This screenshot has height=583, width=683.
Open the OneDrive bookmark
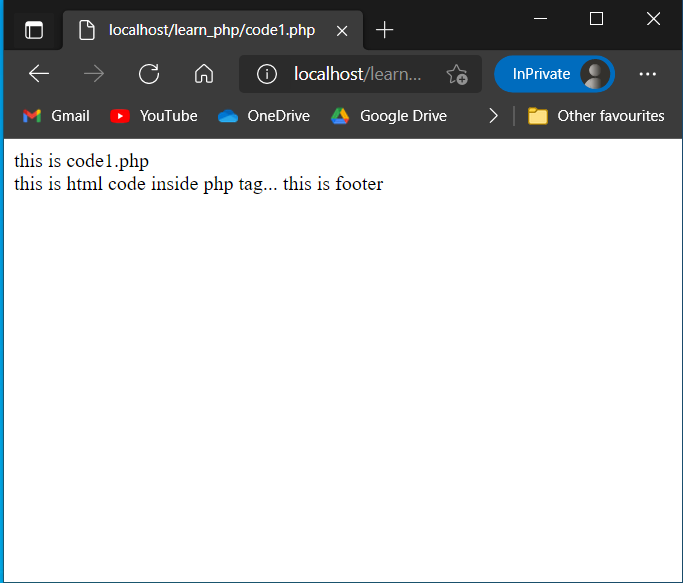tap(264, 116)
